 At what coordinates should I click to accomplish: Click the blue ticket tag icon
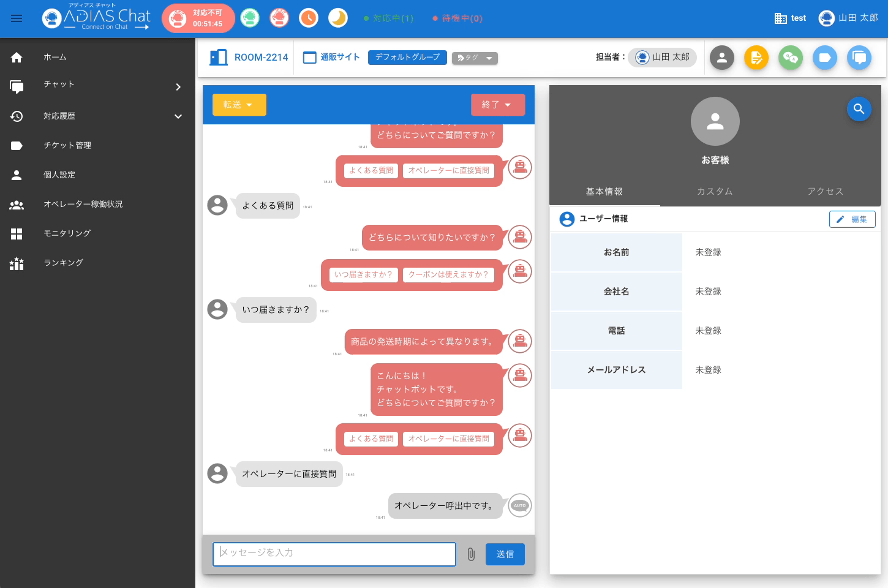pyautogui.click(x=825, y=58)
